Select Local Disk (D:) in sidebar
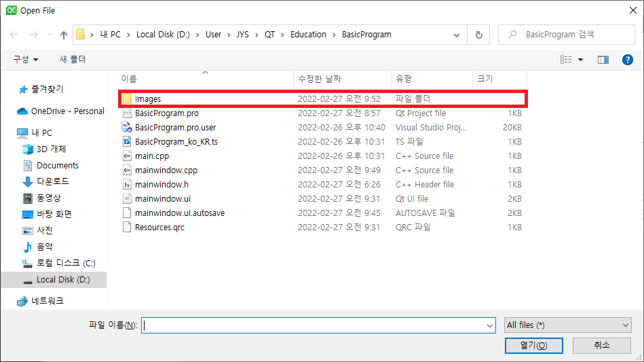This screenshot has height=362, width=644. pyautogui.click(x=54, y=279)
